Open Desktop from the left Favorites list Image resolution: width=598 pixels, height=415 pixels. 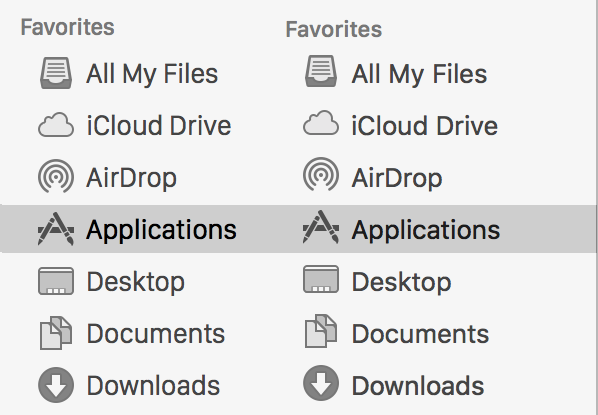136,282
